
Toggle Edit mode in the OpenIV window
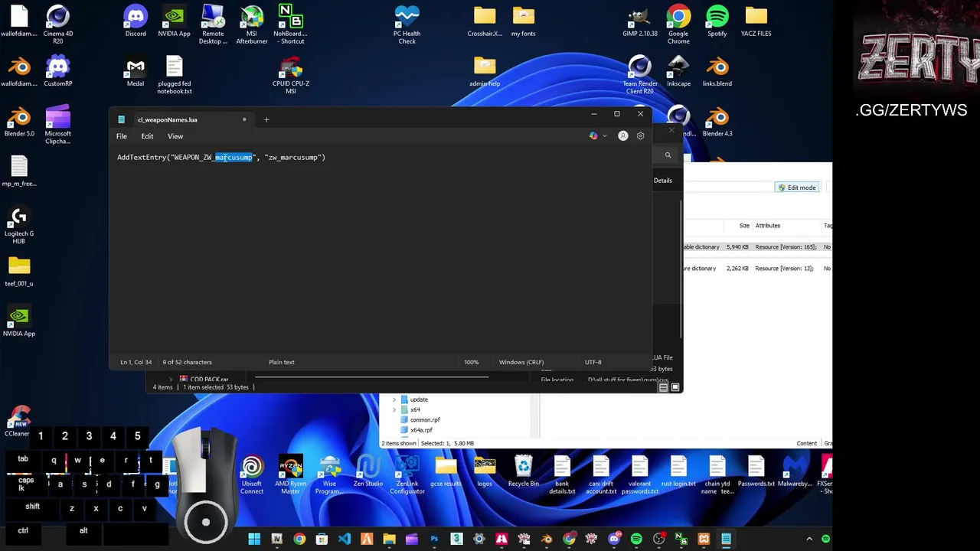point(796,187)
